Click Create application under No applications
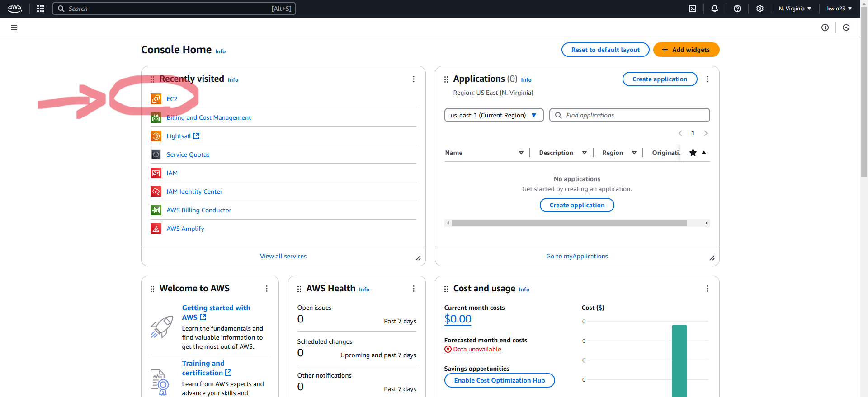This screenshot has width=868, height=397. 577,205
